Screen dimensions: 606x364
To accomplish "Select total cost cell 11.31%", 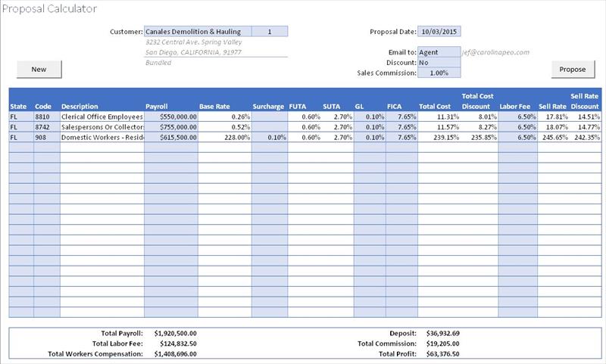I will click(x=439, y=117).
